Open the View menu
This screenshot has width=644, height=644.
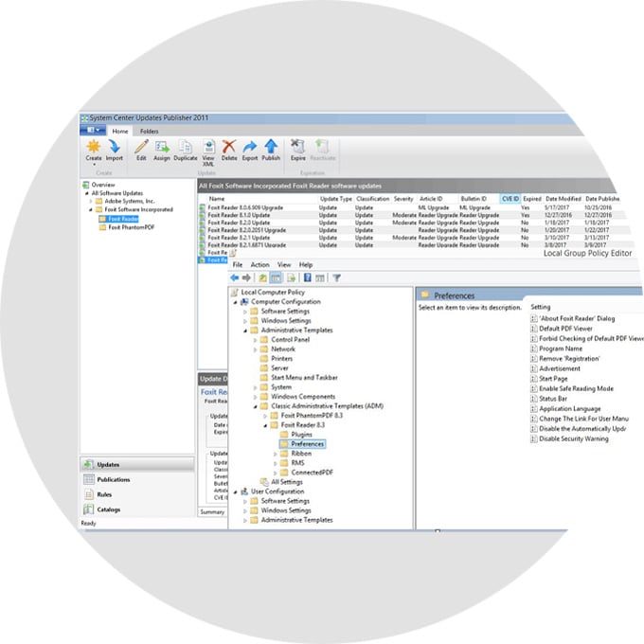(x=284, y=265)
